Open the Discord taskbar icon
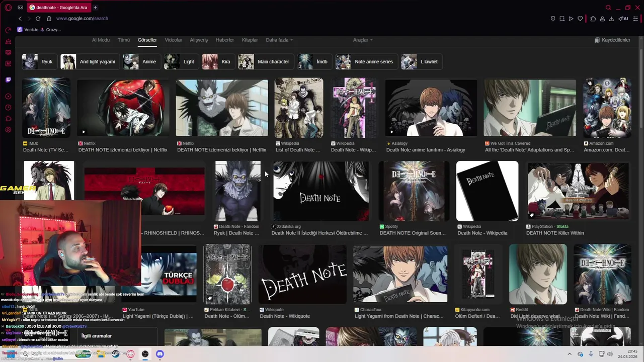 pos(160,354)
